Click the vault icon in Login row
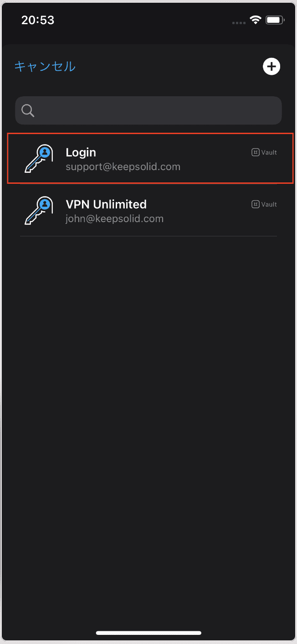The height and width of the screenshot is (644, 297). 256,152
